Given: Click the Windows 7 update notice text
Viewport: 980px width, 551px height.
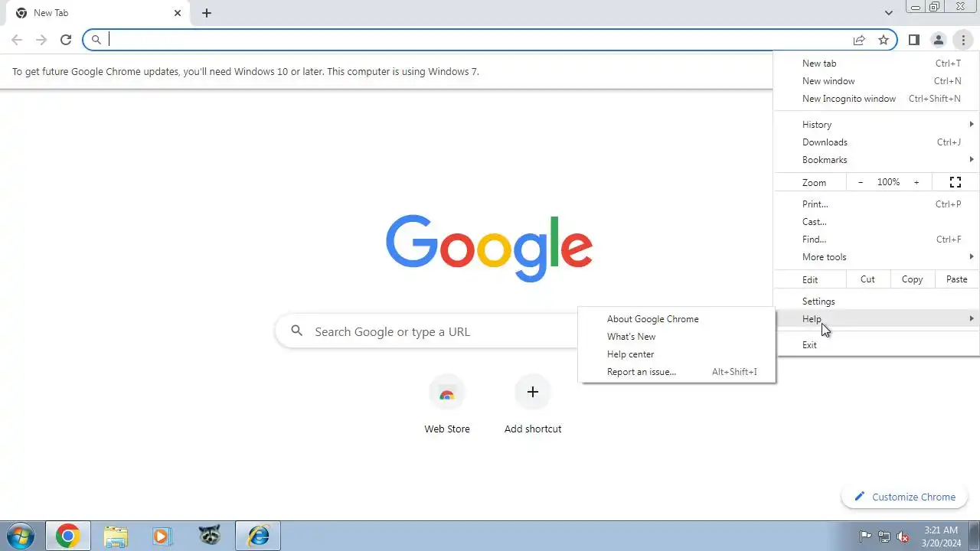Looking at the screenshot, I should pos(246,71).
